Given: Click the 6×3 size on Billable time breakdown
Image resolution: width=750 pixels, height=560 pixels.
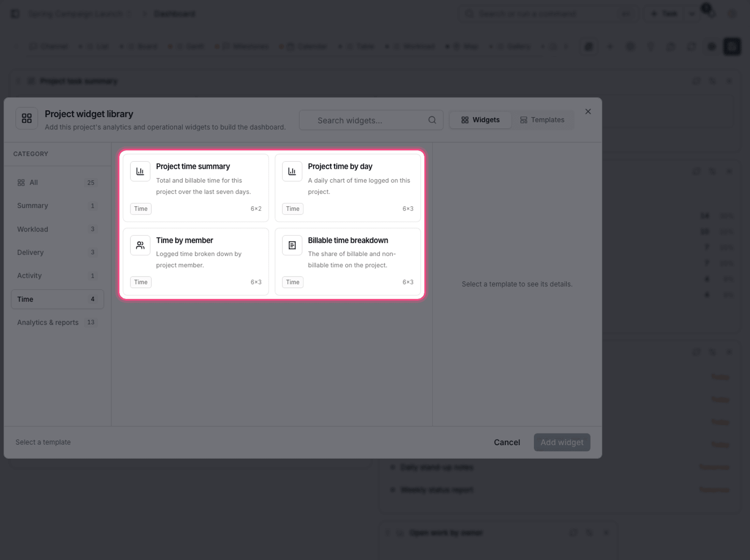Looking at the screenshot, I should click(x=408, y=282).
